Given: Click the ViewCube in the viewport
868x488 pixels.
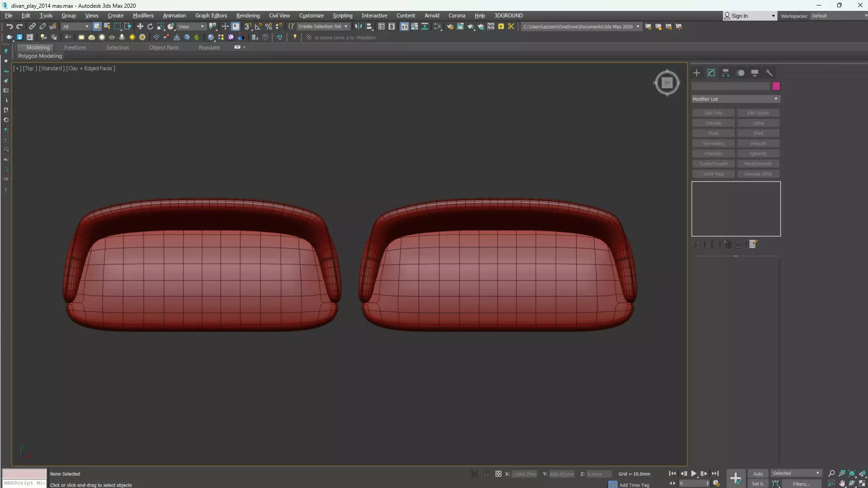Looking at the screenshot, I should (x=667, y=83).
